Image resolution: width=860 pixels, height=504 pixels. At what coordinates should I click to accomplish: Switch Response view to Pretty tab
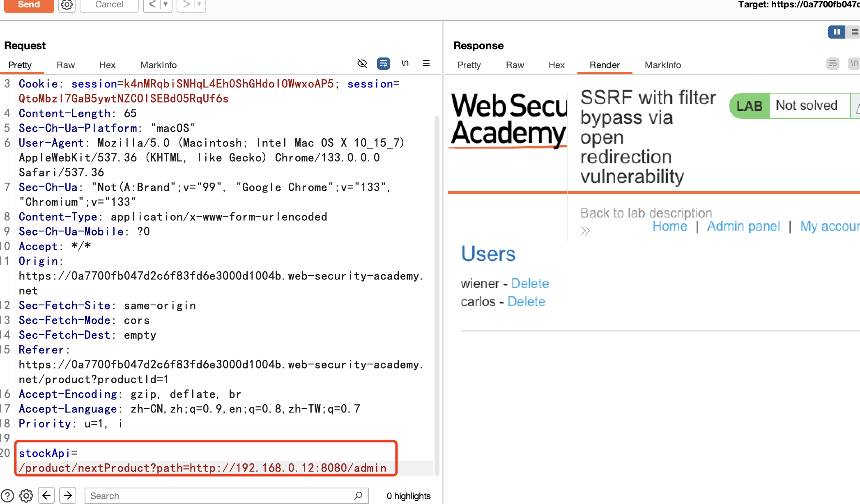[x=469, y=65]
